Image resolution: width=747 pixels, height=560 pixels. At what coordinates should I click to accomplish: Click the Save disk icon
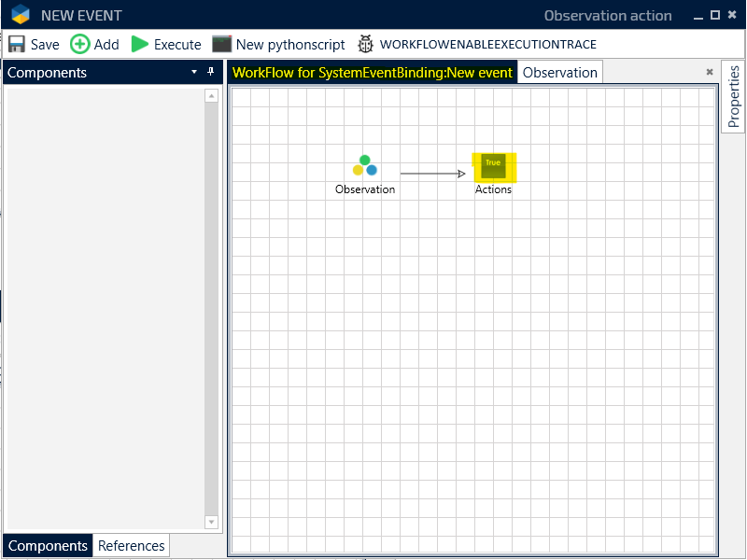click(17, 44)
